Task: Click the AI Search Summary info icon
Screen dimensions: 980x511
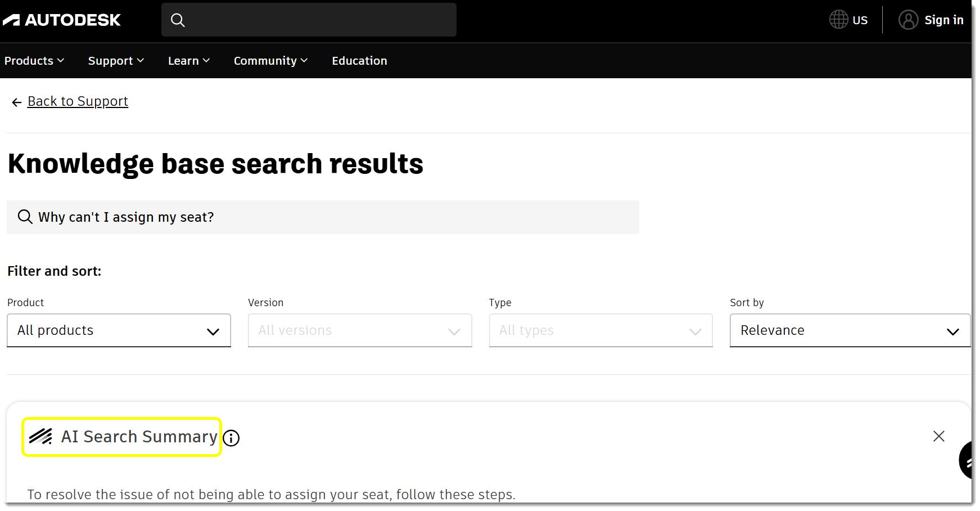Action: click(231, 438)
